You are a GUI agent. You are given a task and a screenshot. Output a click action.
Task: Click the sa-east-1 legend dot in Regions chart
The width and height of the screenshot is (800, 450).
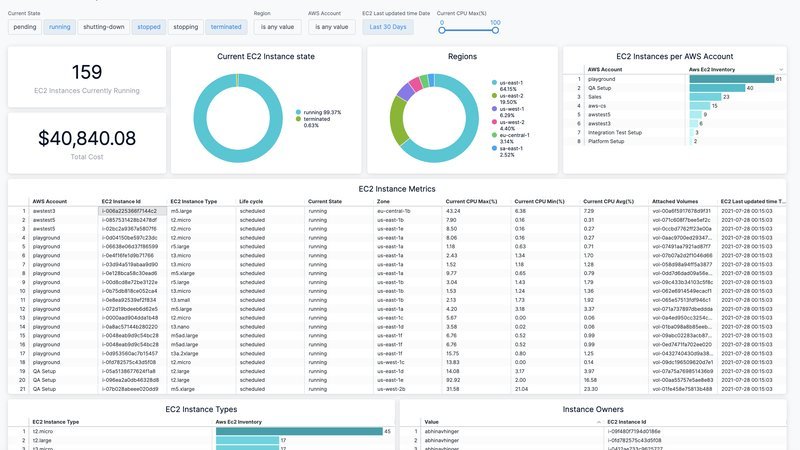493,149
